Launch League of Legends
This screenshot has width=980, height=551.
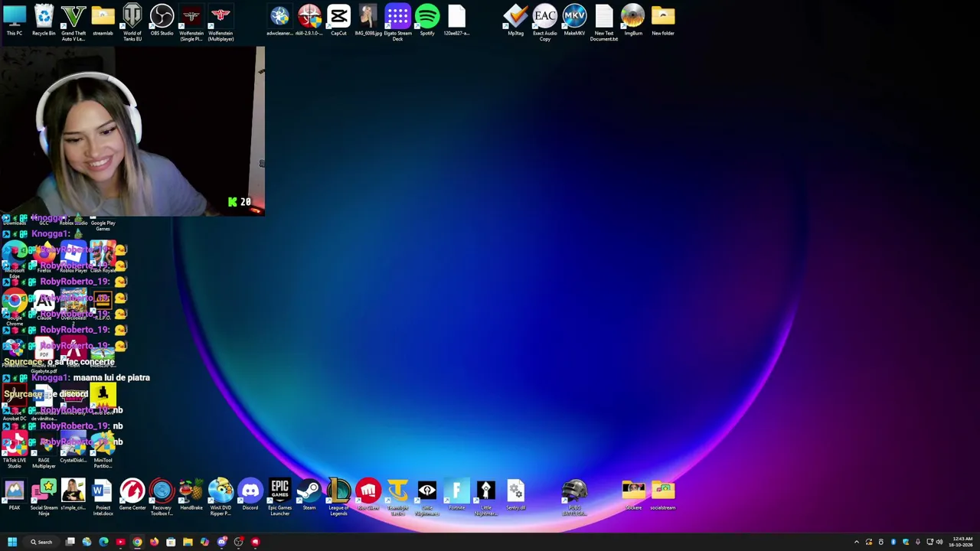point(338,497)
